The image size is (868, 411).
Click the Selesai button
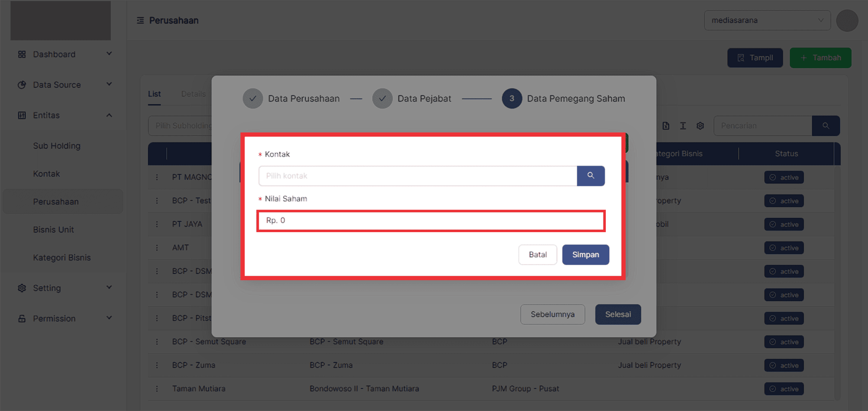[618, 314]
